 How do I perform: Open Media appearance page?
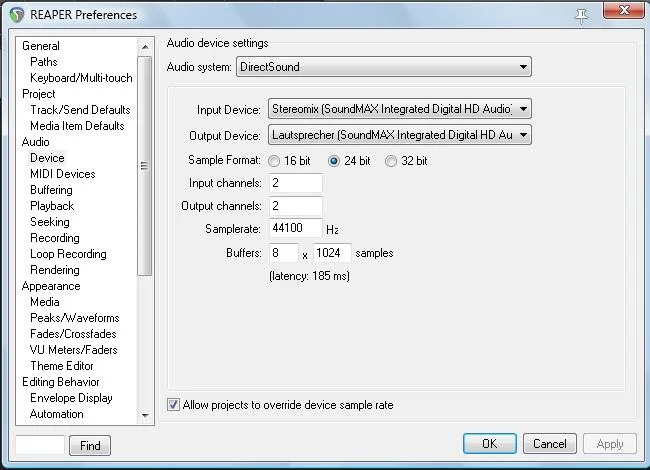click(x=45, y=302)
